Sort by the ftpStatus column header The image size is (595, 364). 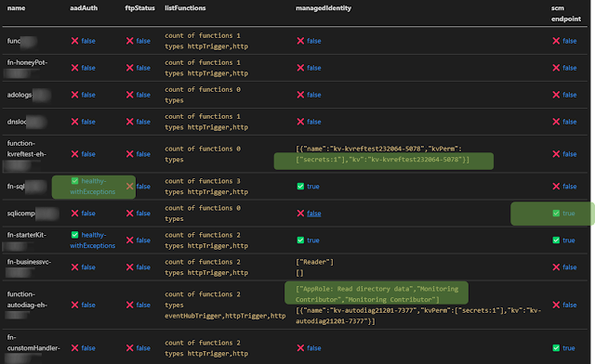point(140,8)
